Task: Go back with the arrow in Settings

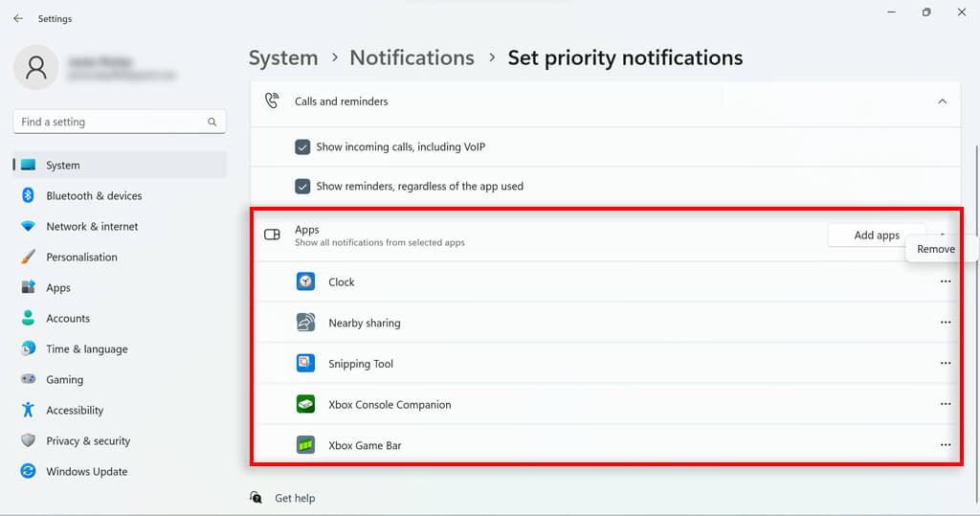Action: [18, 19]
